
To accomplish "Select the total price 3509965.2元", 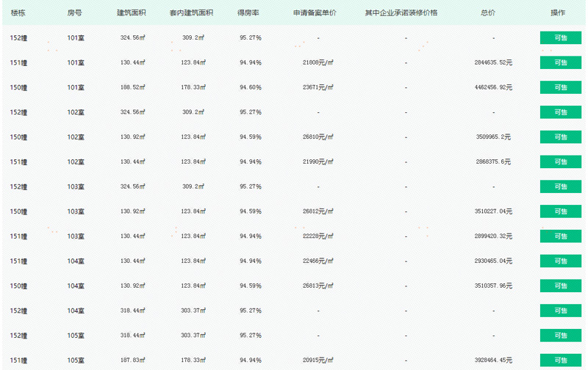I will click(x=493, y=137).
